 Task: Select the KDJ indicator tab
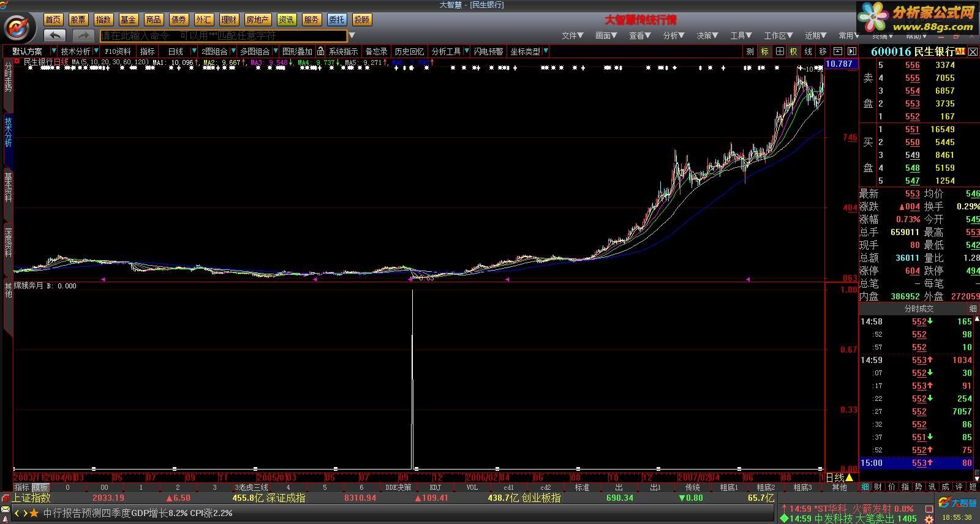coord(435,488)
